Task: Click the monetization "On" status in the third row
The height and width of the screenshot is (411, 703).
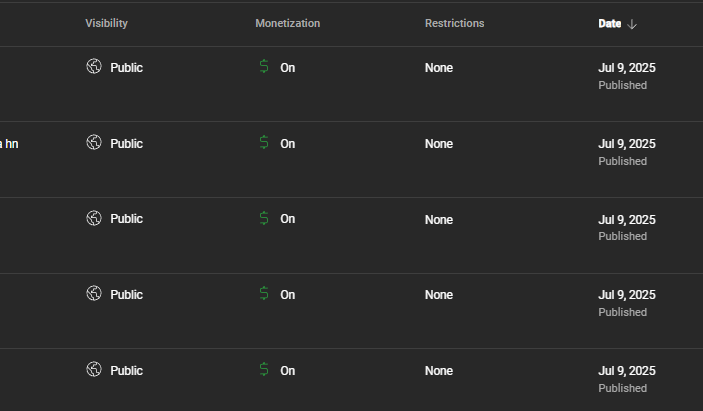Action: pyautogui.click(x=288, y=219)
